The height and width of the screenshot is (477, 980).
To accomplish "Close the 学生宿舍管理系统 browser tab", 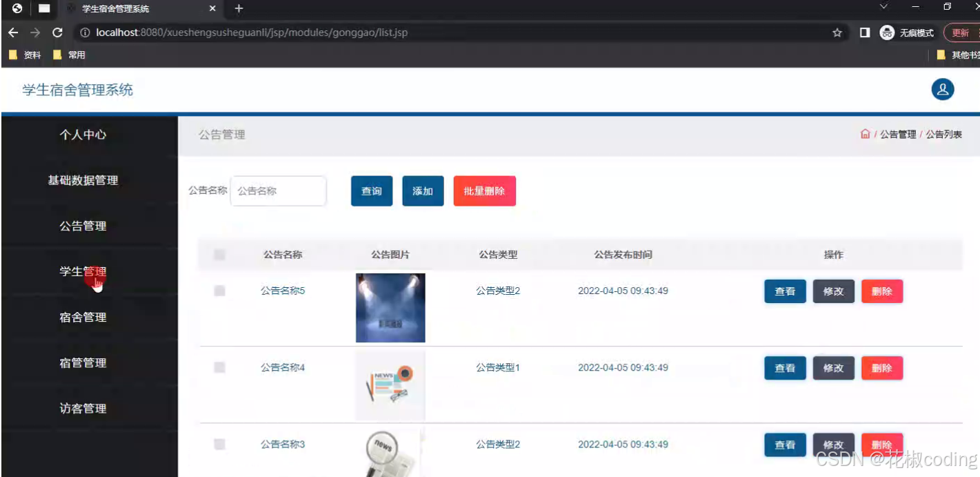I will click(x=212, y=9).
